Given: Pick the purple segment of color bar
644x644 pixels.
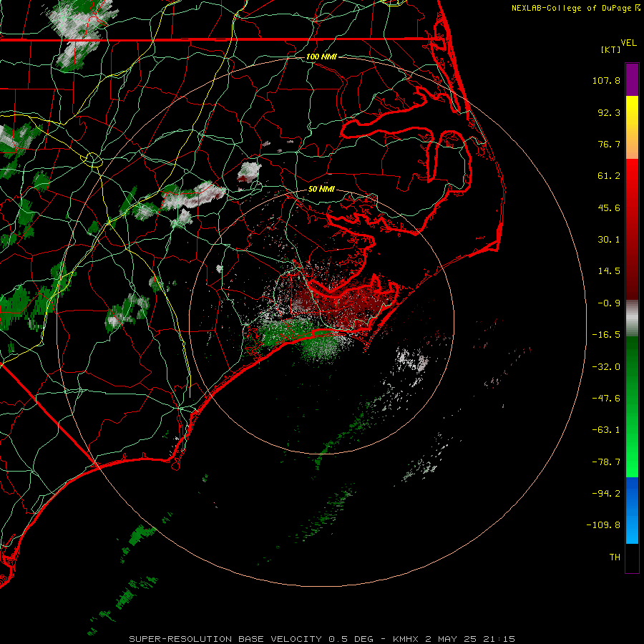Looking at the screenshot, I should [x=632, y=79].
